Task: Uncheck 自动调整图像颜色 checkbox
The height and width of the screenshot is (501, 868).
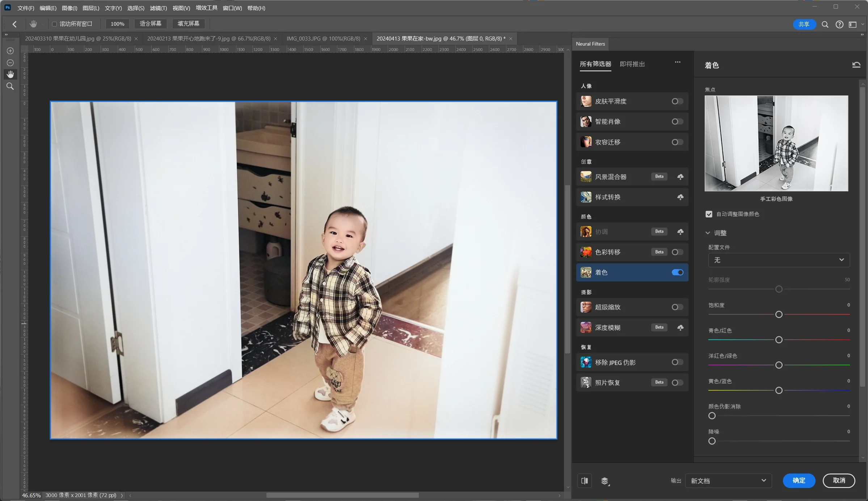Action: coord(708,214)
